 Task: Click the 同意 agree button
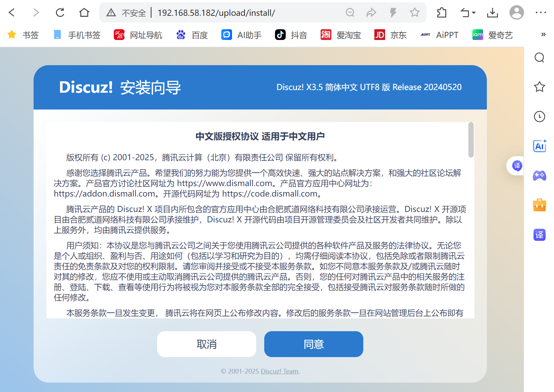pyautogui.click(x=314, y=344)
